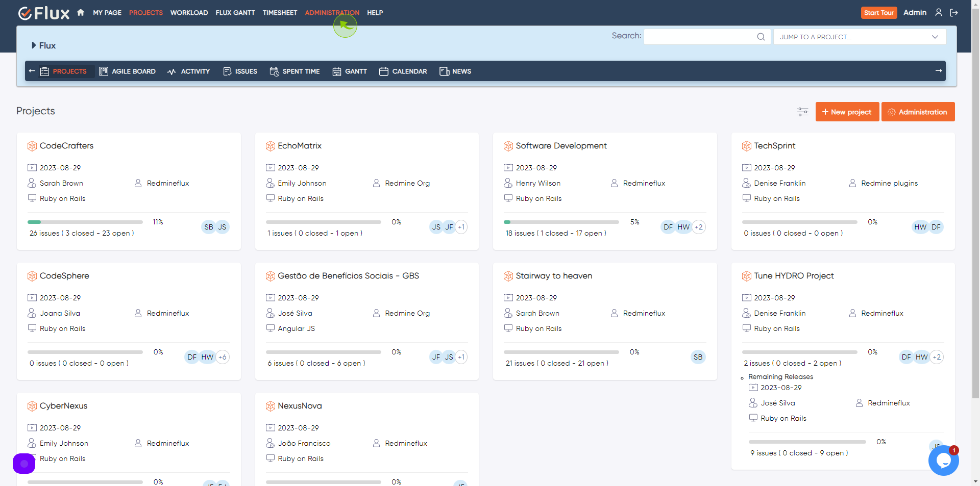Focus the Search input field

pos(707,37)
